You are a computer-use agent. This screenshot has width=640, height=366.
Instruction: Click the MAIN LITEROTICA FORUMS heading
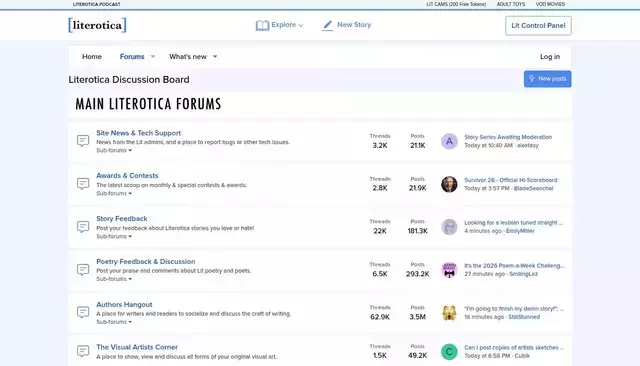(148, 104)
